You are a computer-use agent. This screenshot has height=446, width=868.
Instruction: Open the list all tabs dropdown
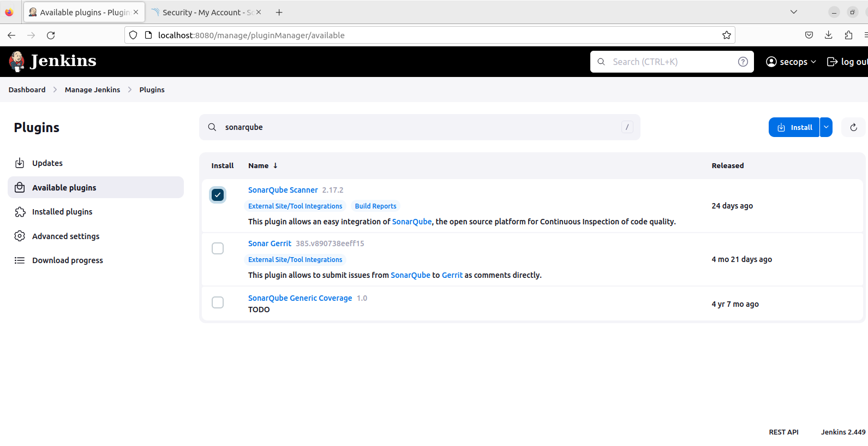click(793, 12)
